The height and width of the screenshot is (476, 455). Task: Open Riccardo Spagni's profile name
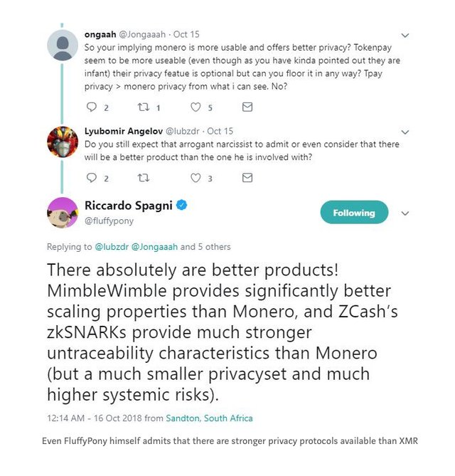click(x=128, y=206)
